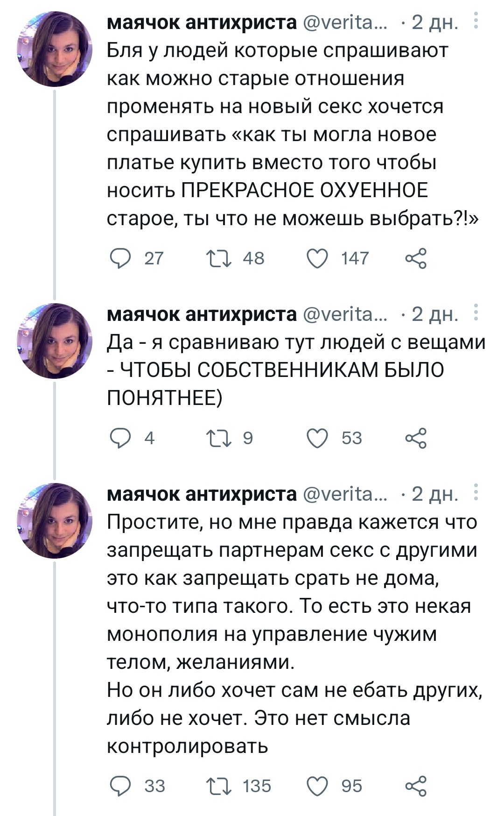Image resolution: width=504 pixels, height=816 pixels.
Task: Open more options menu on first tweet
Action: point(476,21)
